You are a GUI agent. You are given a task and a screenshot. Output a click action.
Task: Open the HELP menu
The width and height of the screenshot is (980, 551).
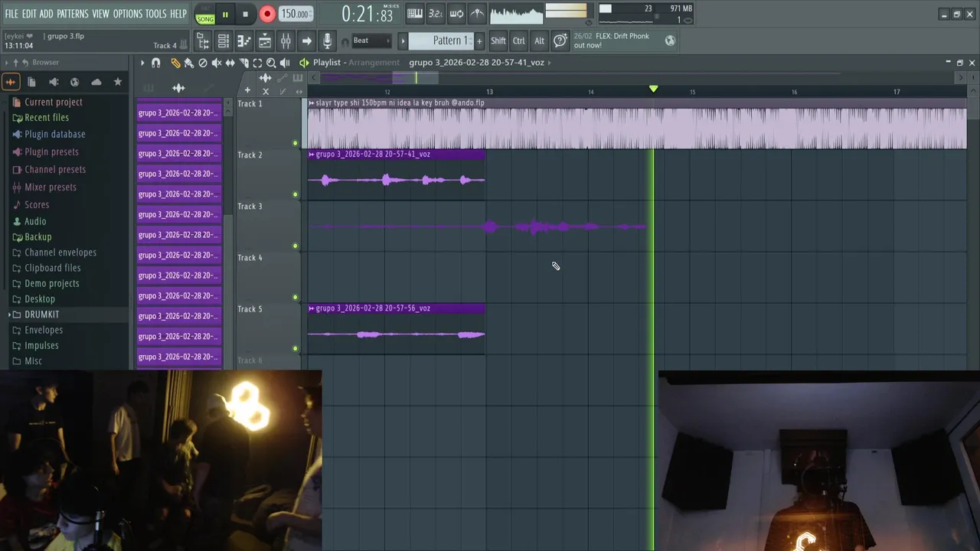(x=178, y=14)
